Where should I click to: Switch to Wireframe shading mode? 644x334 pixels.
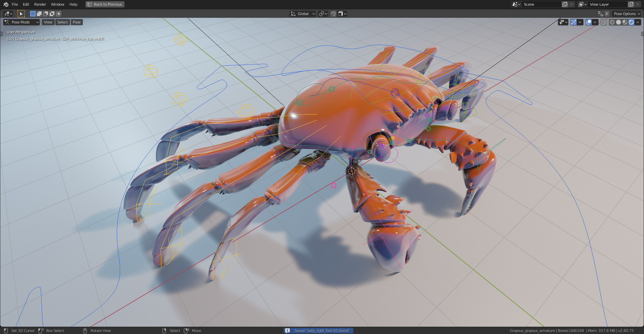click(612, 22)
